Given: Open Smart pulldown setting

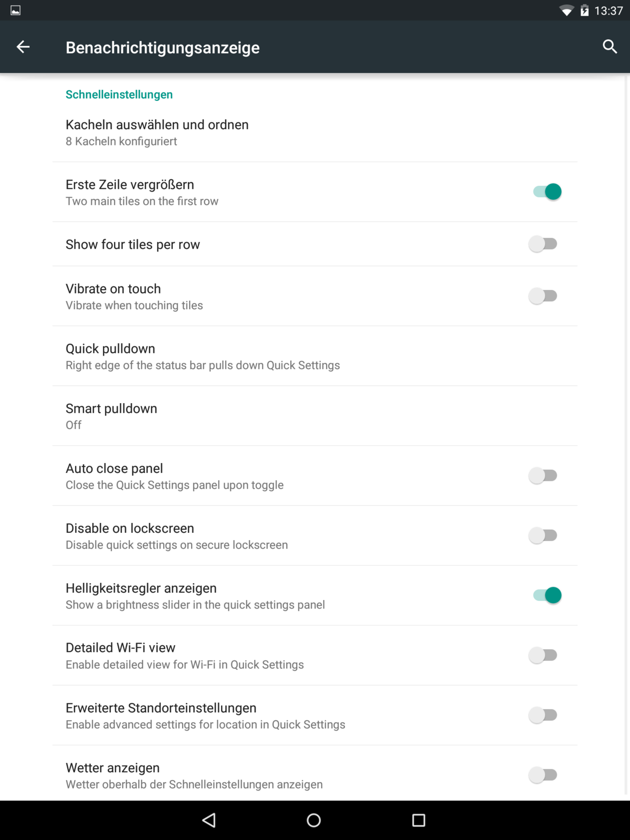Looking at the screenshot, I should (111, 416).
